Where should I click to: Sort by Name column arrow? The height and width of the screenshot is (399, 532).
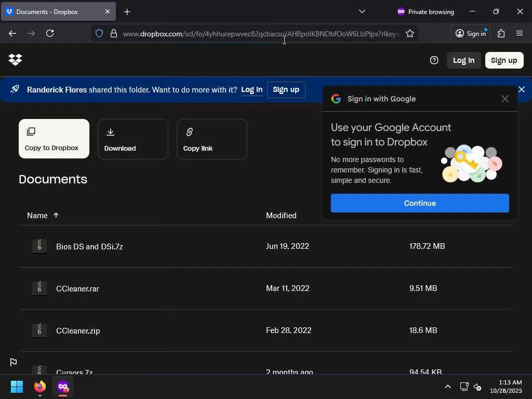point(56,215)
